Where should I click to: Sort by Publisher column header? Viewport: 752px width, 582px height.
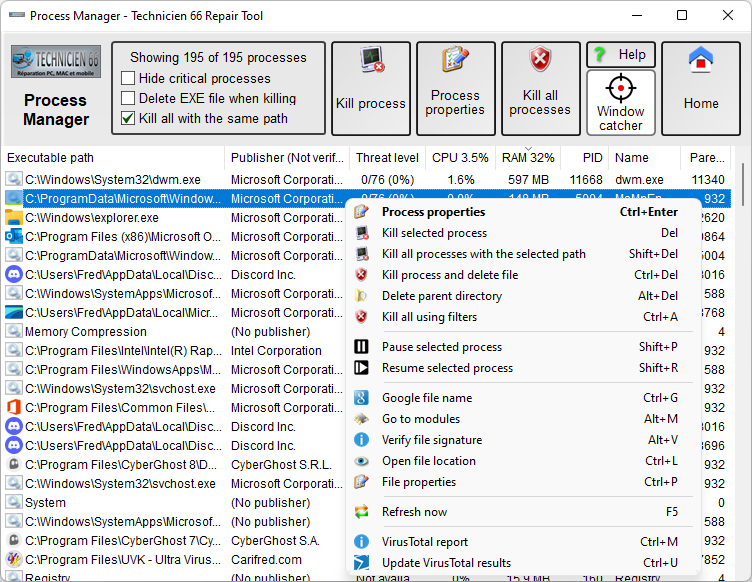[x=287, y=158]
